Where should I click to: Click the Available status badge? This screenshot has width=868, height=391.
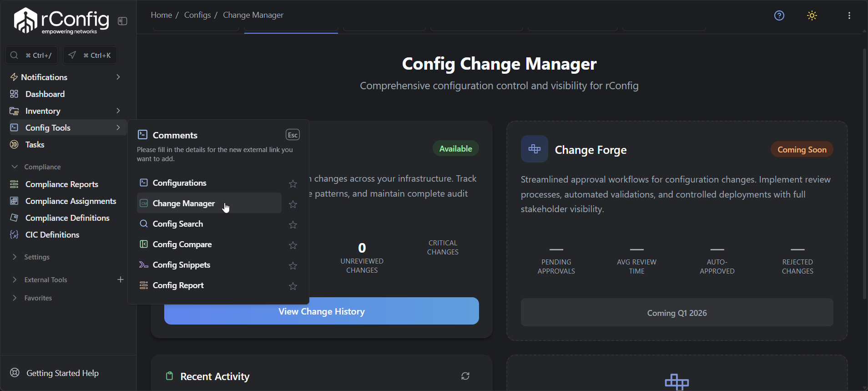pos(455,148)
